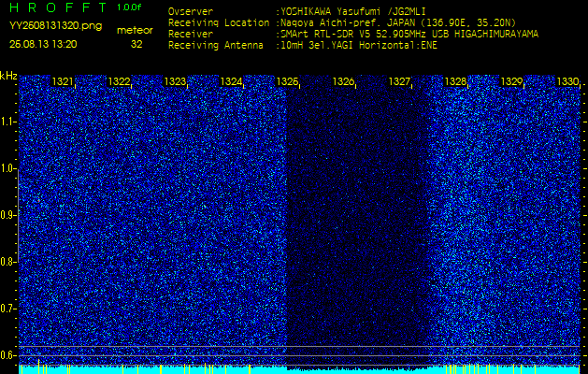The image size is (588, 374).
Task: Click time marker 1329
Action: coord(512,81)
